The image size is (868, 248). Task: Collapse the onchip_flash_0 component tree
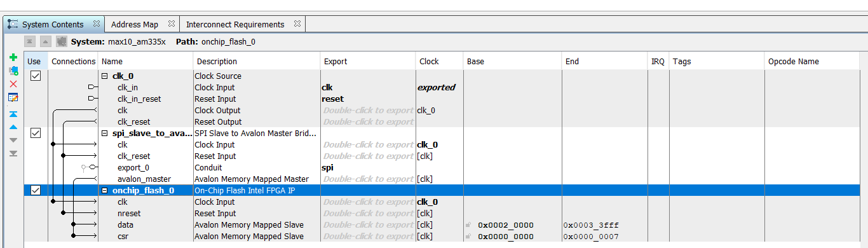pyautogui.click(x=105, y=190)
